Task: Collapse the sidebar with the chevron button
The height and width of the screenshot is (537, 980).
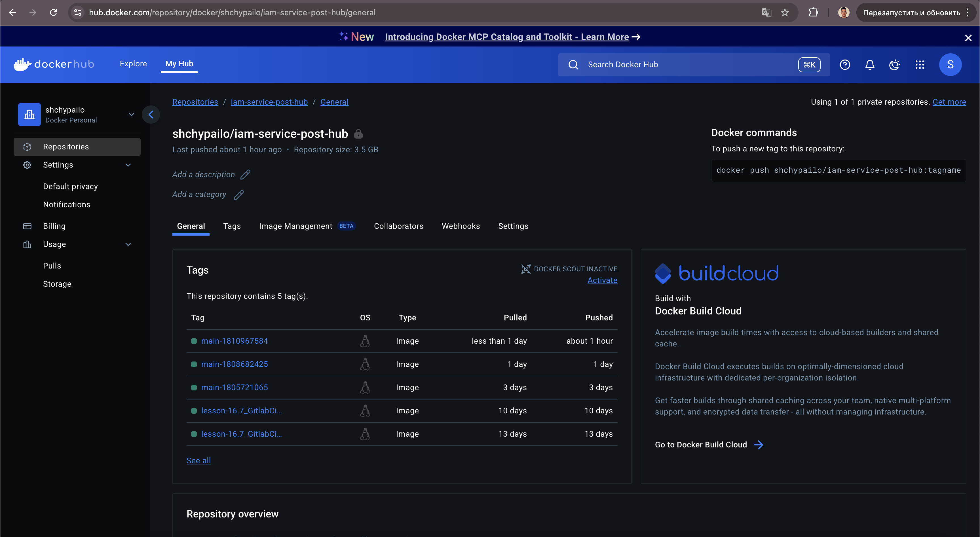Action: coord(151,115)
